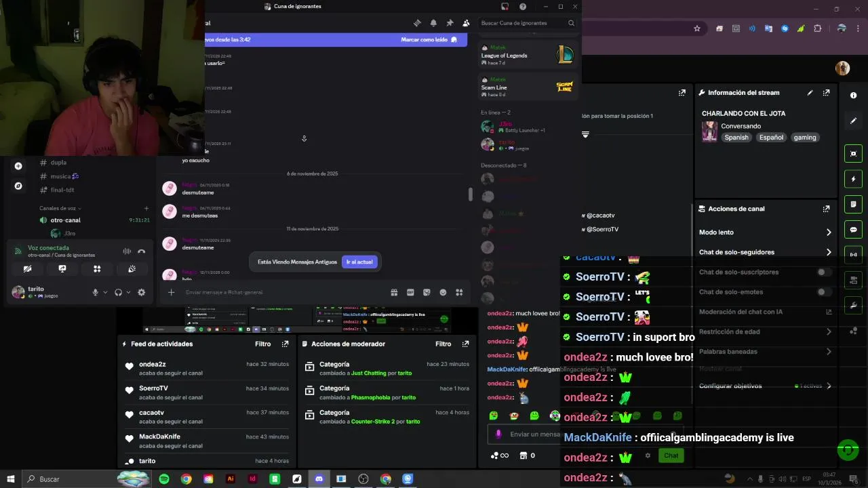Open pinned messages in Discord header
The image size is (868, 488).
(x=450, y=23)
